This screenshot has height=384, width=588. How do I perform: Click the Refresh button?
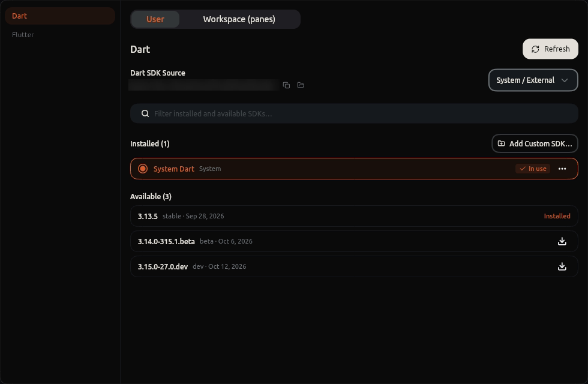[550, 49]
